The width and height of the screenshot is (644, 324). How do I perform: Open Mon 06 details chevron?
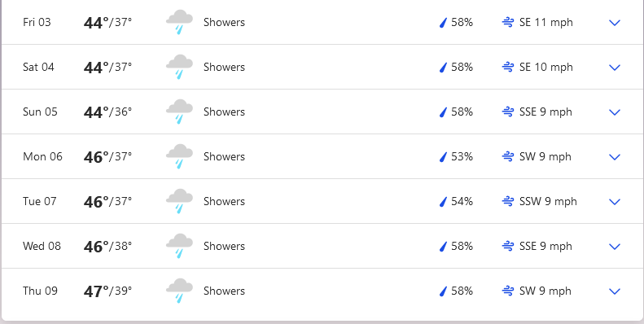click(615, 157)
